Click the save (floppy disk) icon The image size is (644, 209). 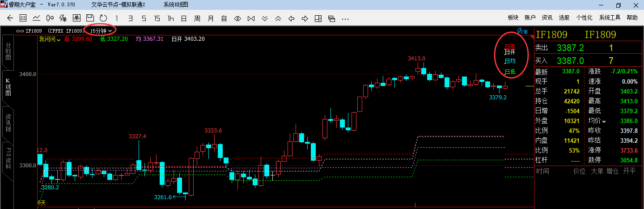(89, 18)
